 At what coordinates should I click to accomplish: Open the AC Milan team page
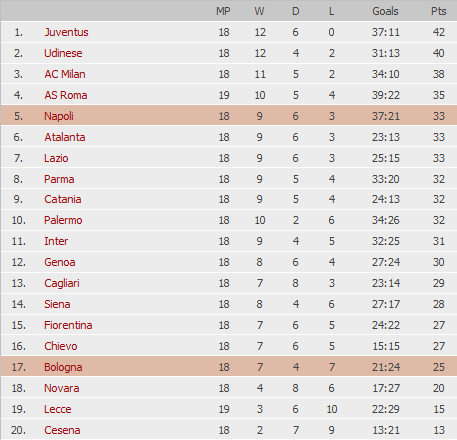[65, 74]
